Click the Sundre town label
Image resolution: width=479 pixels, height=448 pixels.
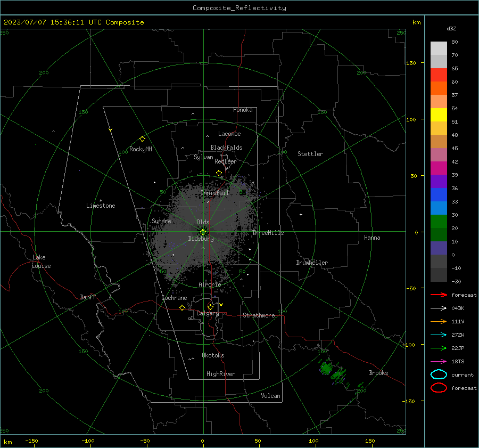coord(161,221)
